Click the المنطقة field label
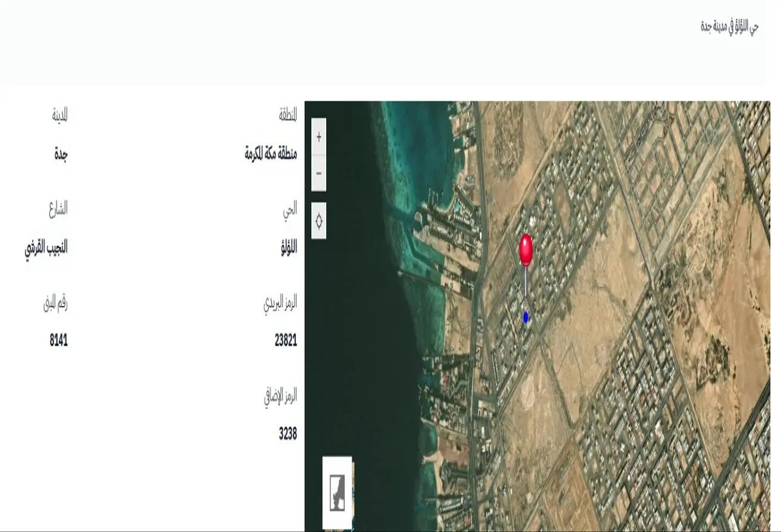Screen dimensions: 781x532 [288, 115]
